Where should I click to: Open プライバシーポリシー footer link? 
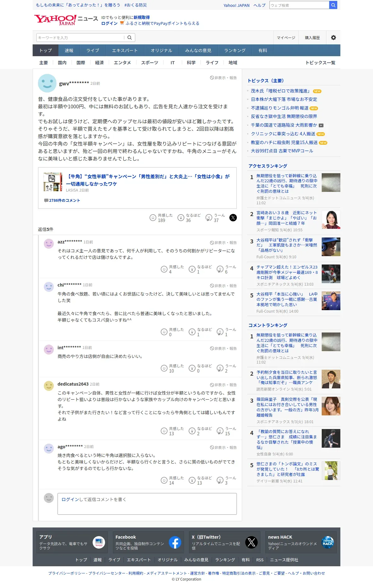coord(67,573)
